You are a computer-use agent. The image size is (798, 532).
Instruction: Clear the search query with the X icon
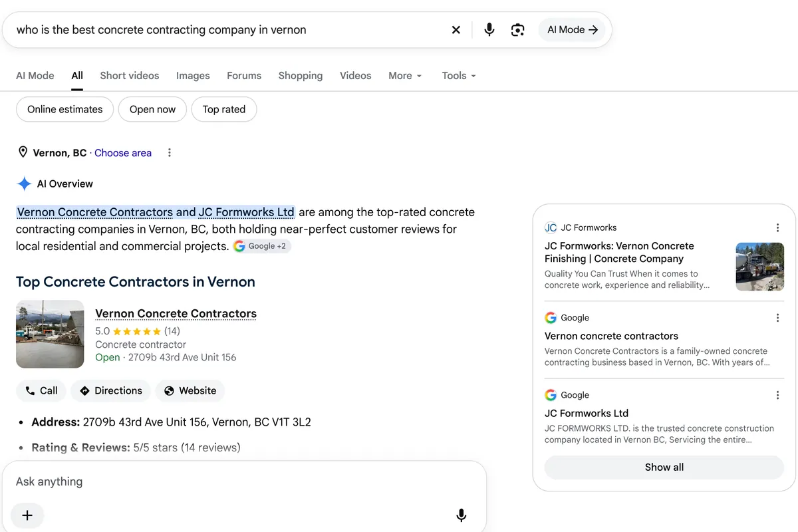(x=456, y=30)
